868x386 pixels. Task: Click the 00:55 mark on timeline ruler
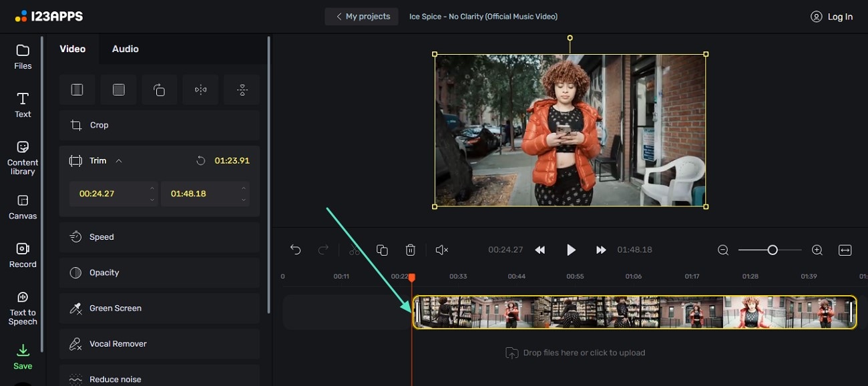[576, 276]
